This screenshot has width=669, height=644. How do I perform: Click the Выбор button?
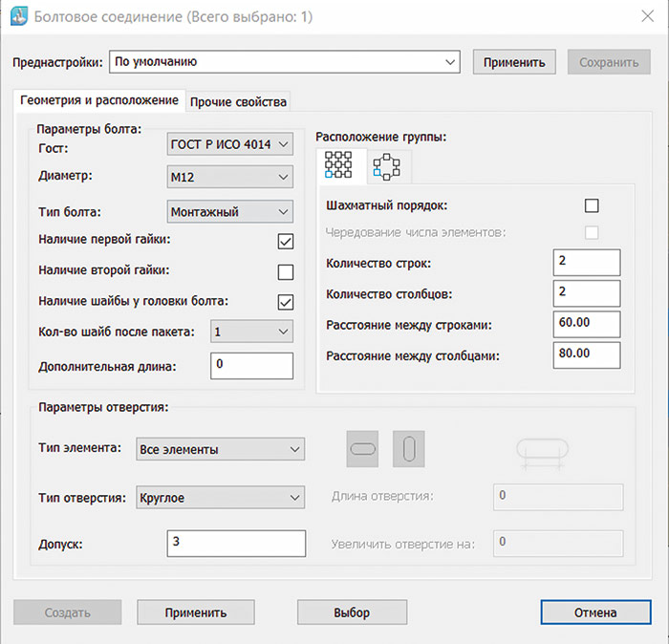point(352,612)
